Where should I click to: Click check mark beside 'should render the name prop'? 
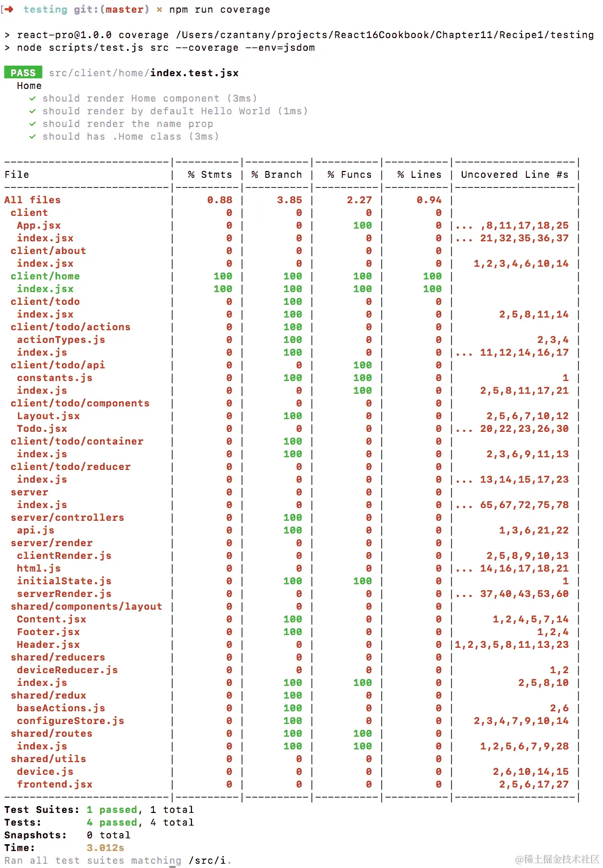pyautogui.click(x=33, y=124)
